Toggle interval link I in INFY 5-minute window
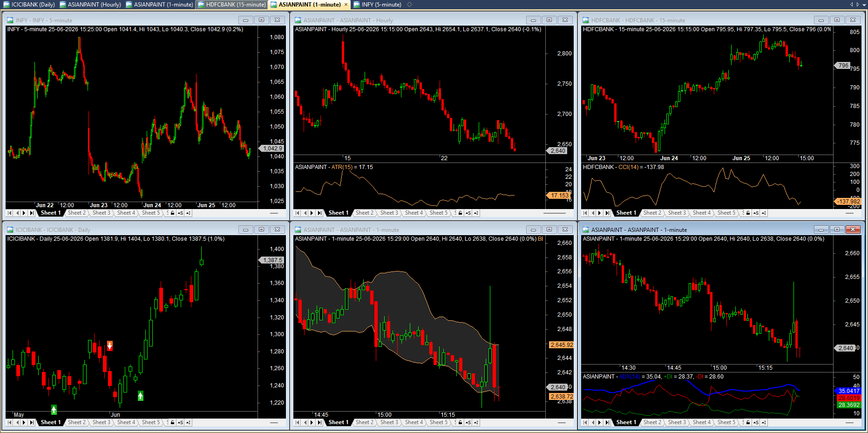This screenshot has width=868, height=433. pyautogui.click(x=188, y=213)
